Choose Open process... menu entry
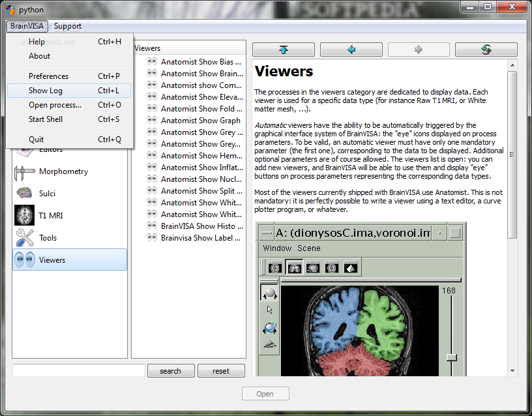Image resolution: width=532 pixels, height=416 pixels. click(69, 105)
